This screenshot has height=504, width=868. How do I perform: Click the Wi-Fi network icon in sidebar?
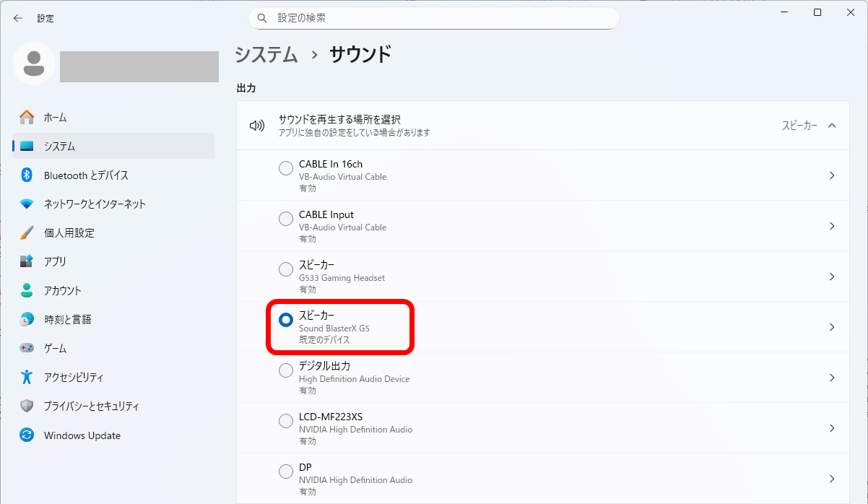pyautogui.click(x=27, y=204)
